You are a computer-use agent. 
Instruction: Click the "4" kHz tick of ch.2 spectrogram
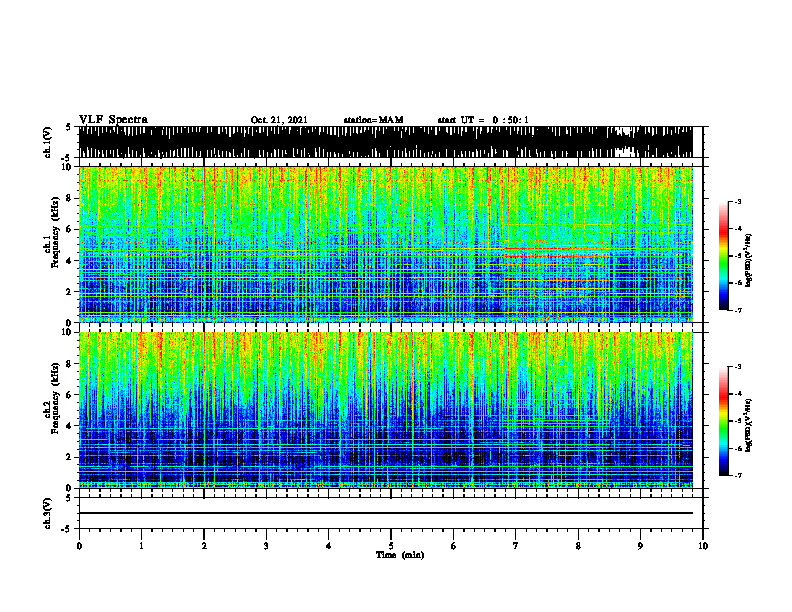point(69,426)
